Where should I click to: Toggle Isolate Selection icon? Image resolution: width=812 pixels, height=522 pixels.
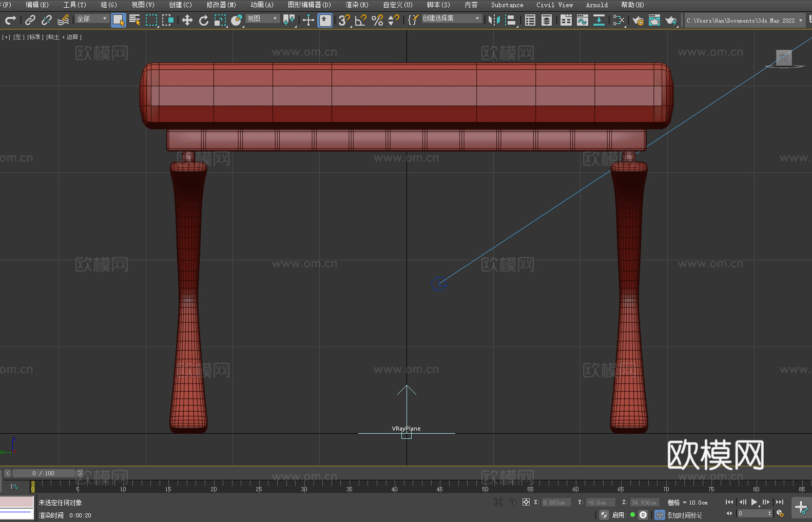point(498,502)
